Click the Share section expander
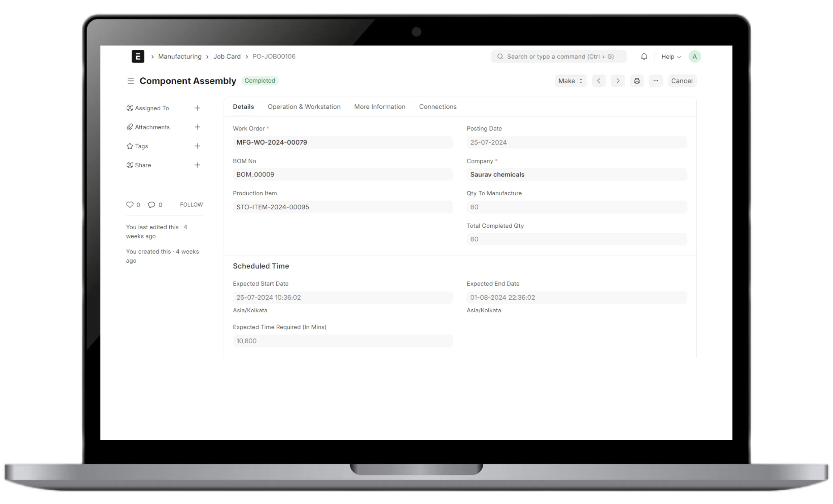 click(x=198, y=165)
